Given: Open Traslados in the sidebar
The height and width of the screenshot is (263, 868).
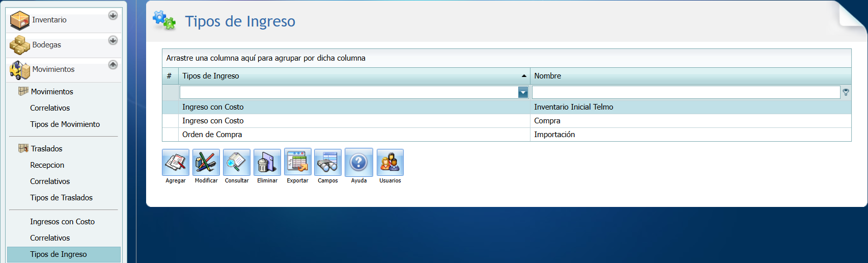Looking at the screenshot, I should 46,149.
